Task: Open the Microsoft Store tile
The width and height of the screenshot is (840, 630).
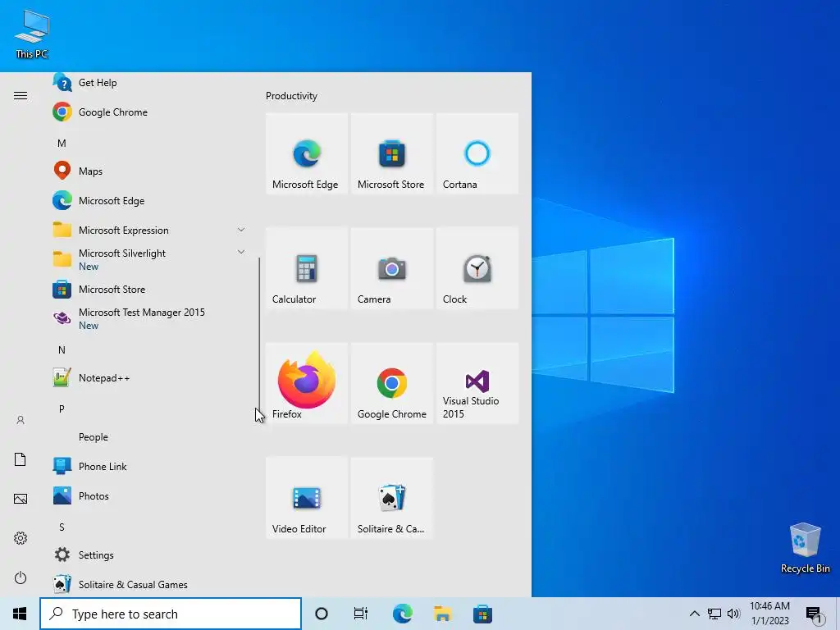Action: (x=391, y=153)
